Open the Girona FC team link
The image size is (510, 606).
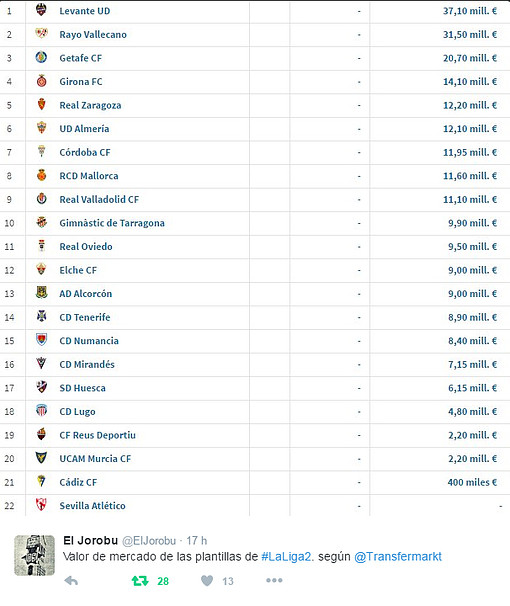[81, 82]
